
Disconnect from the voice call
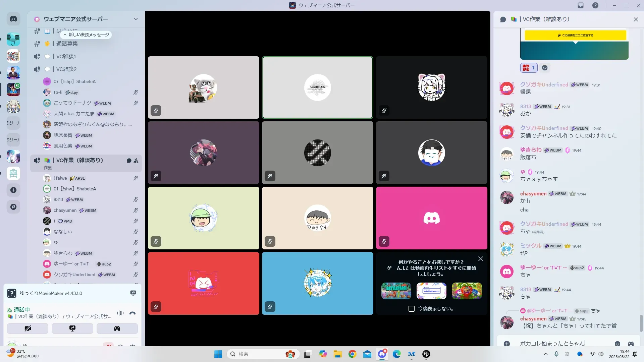pyautogui.click(x=132, y=313)
